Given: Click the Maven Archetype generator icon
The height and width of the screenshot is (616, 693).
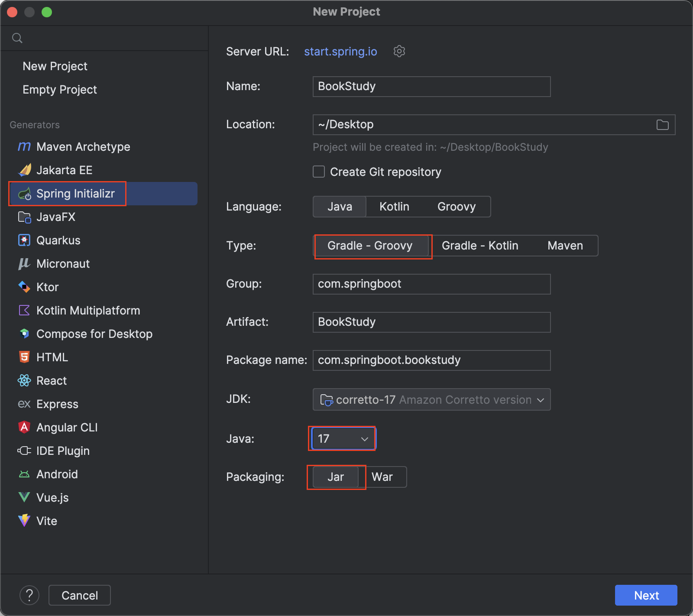Looking at the screenshot, I should point(24,147).
